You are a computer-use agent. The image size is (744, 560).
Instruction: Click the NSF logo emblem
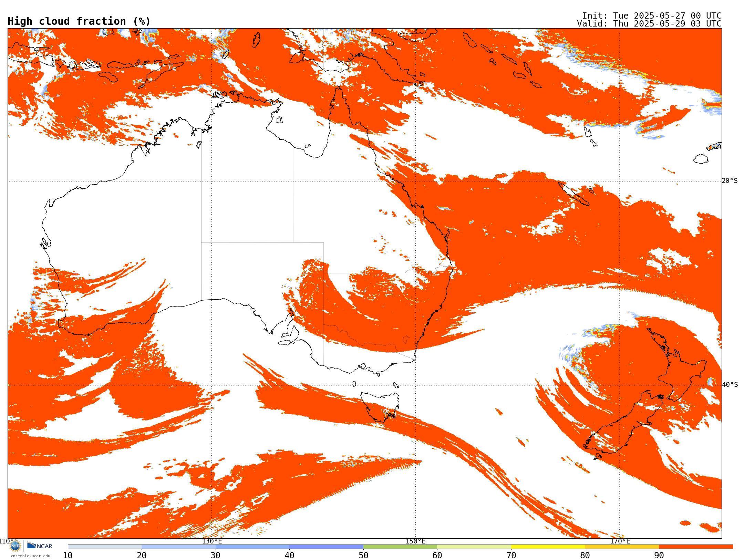(x=15, y=546)
